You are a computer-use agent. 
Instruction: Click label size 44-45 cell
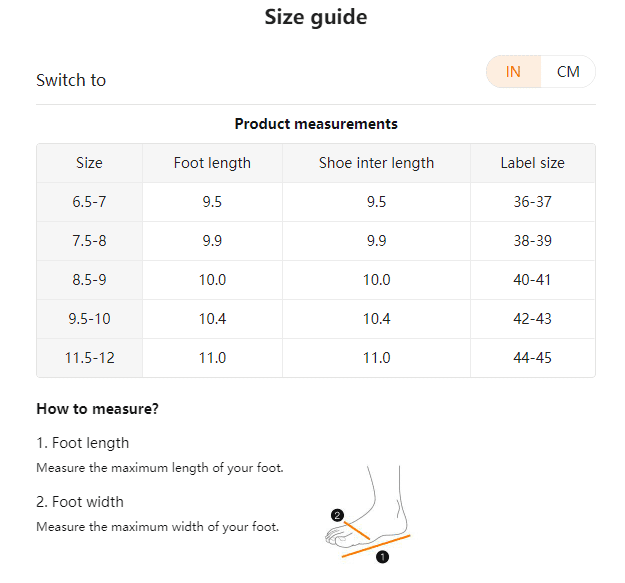tap(533, 358)
